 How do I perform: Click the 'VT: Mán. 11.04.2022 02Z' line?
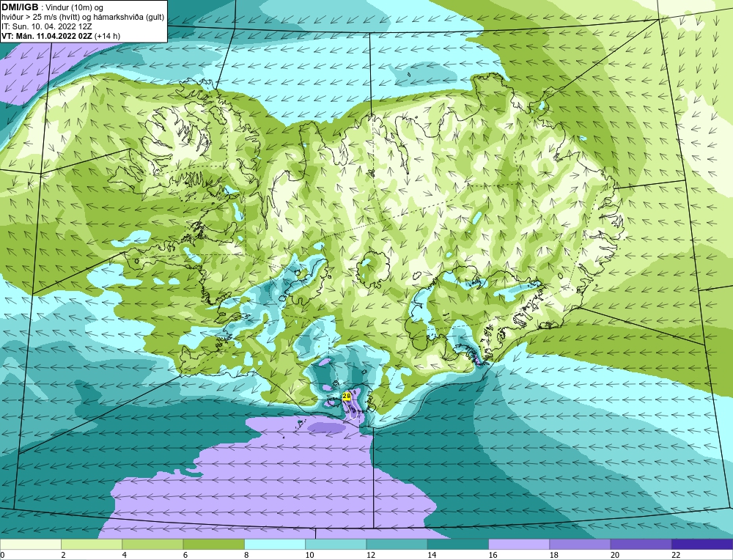tap(61, 35)
